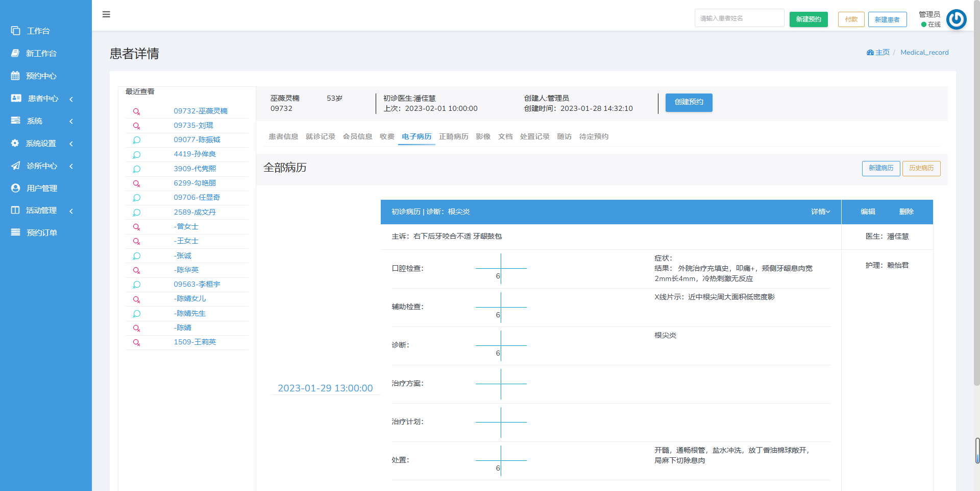This screenshot has height=491, width=980.
Task: Click the chat bubble icon beside 4419-孙侔良
Action: [x=136, y=154]
